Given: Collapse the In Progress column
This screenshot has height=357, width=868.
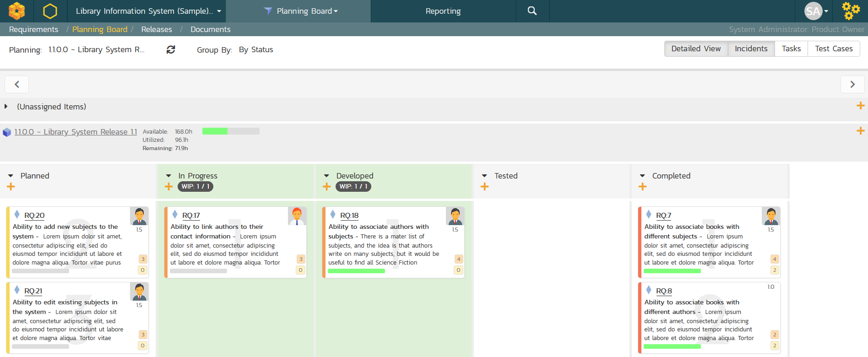Looking at the screenshot, I should (x=168, y=176).
